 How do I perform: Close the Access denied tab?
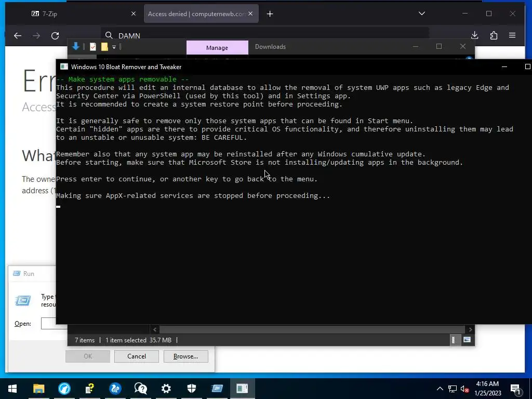(250, 14)
